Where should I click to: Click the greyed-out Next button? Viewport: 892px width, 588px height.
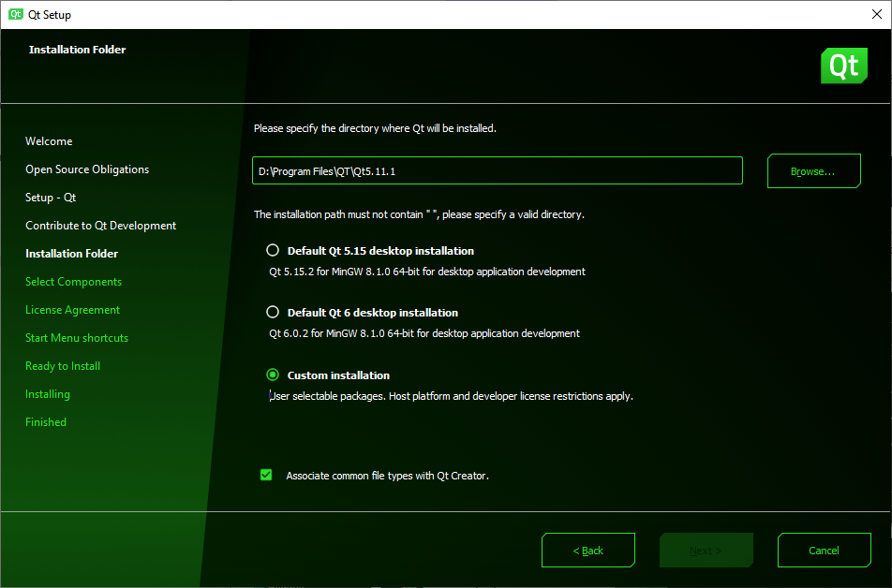pos(706,551)
